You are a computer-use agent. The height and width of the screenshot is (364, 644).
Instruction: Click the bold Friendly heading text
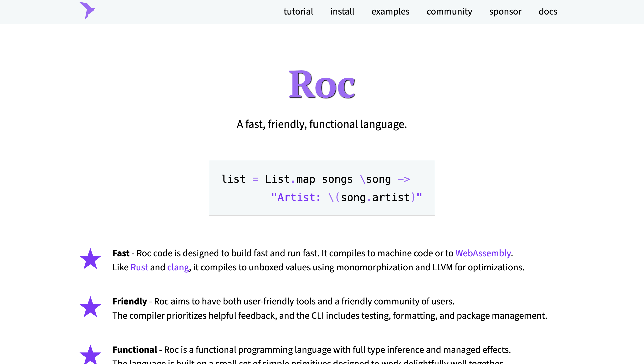tap(130, 302)
